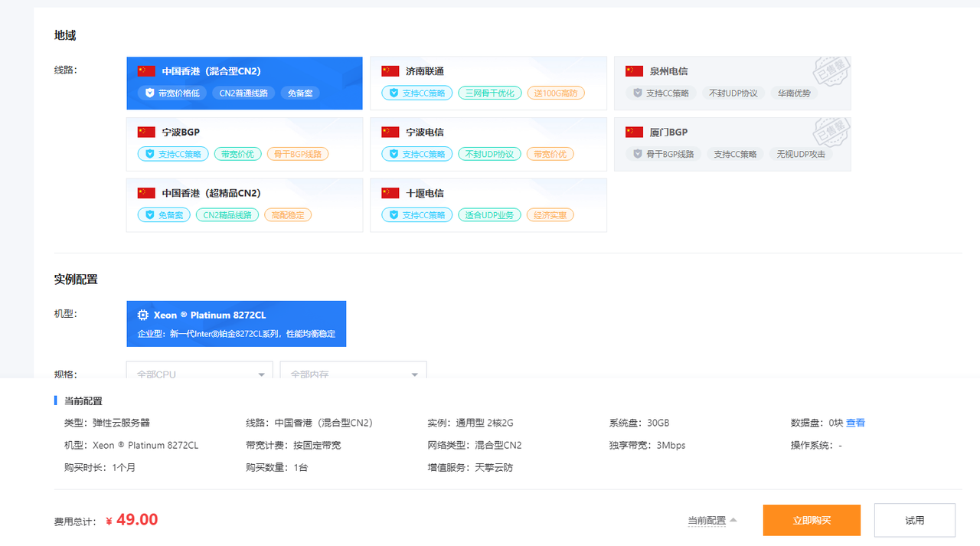Click the flag icon on 宁波电信 card
The width and height of the screenshot is (980, 546).
(x=390, y=132)
